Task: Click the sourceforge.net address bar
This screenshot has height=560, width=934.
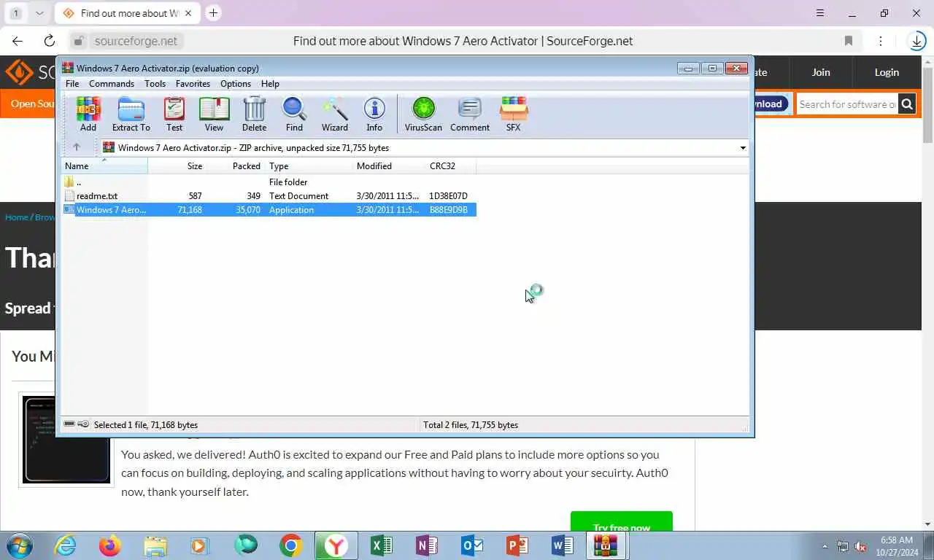Action: tap(136, 42)
